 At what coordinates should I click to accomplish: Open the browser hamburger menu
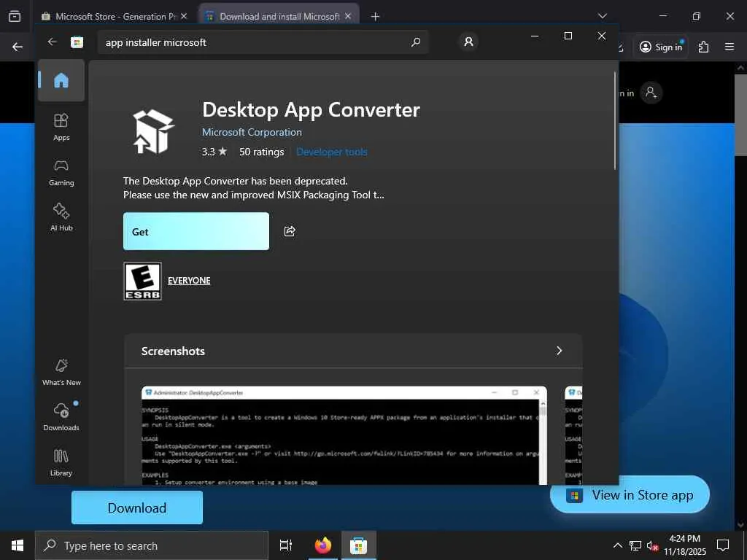(x=729, y=47)
